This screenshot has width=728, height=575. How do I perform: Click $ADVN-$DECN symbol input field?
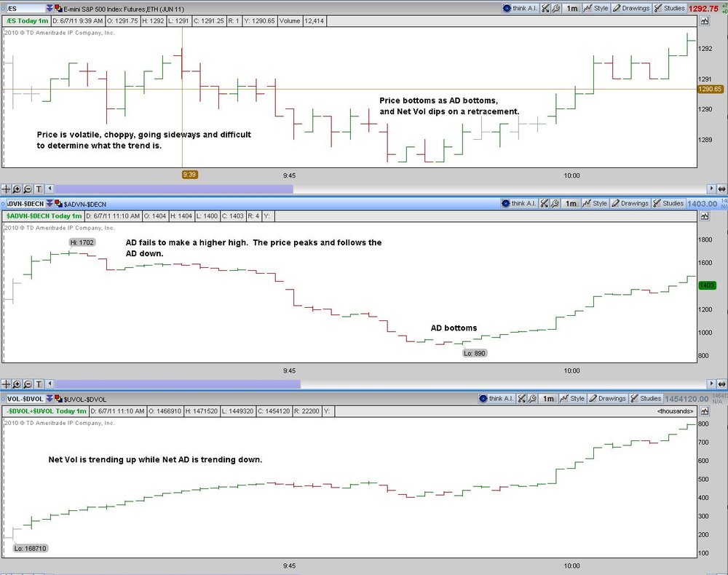pyautogui.click(x=26, y=204)
